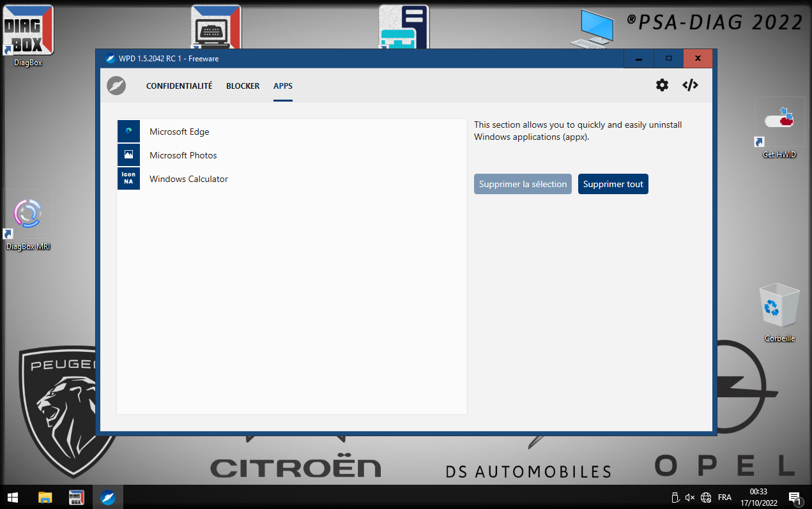
Task: Click Supprimer la sélection button
Action: pos(523,184)
